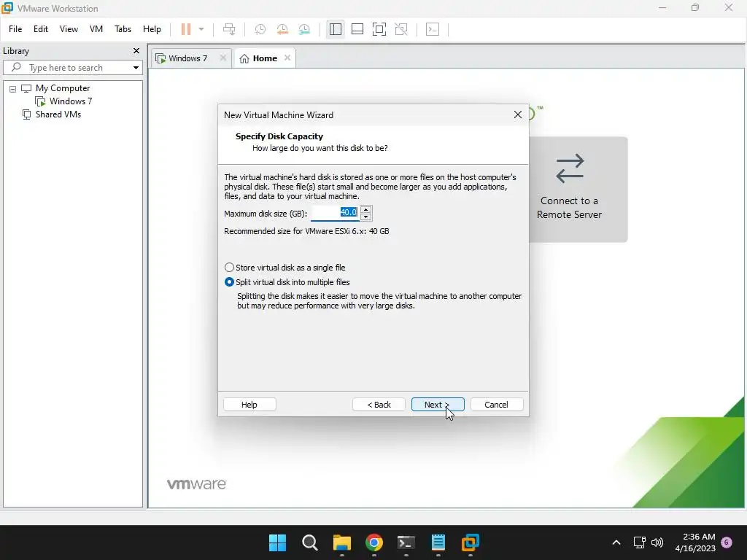Select Windows 7 in the library tree
The width and height of the screenshot is (747, 560).
click(x=70, y=101)
